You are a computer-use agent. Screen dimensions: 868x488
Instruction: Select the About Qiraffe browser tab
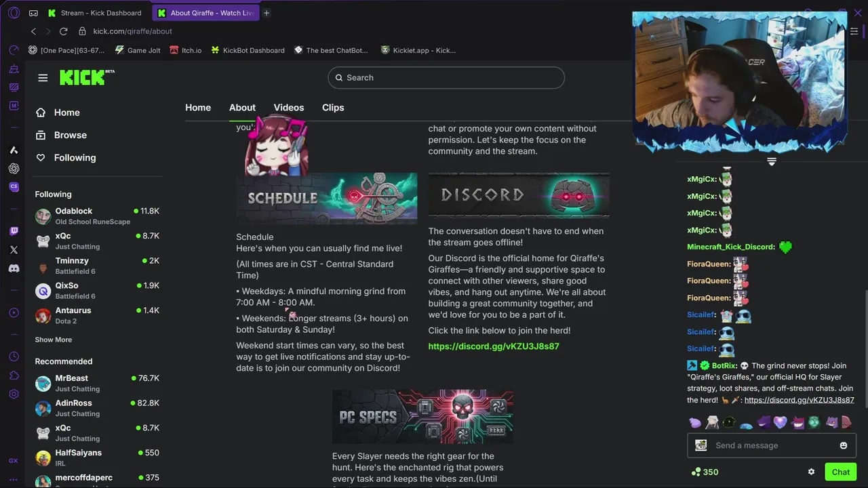pyautogui.click(x=205, y=13)
